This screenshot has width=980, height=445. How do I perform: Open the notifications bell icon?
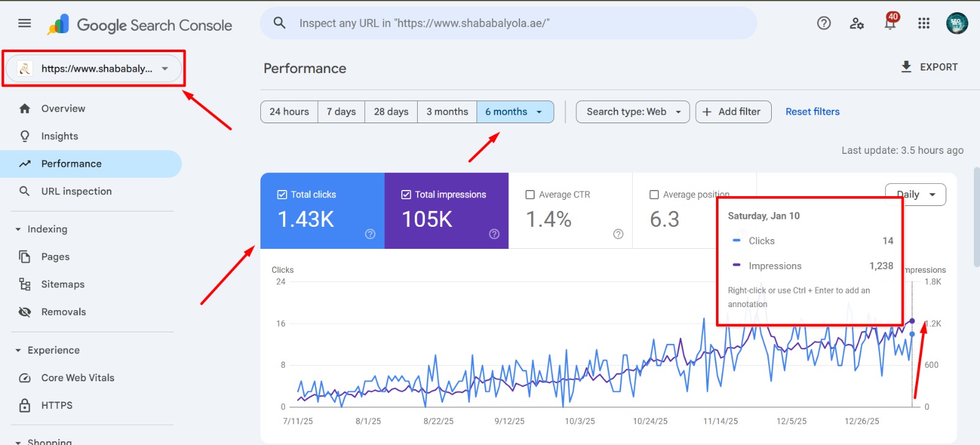coord(890,23)
